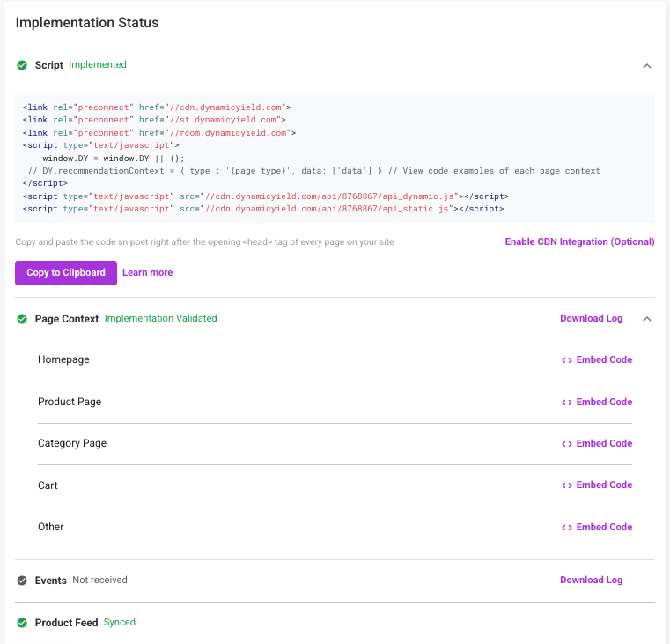The height and width of the screenshot is (644, 670).
Task: Open the Learn more link
Action: (x=147, y=272)
